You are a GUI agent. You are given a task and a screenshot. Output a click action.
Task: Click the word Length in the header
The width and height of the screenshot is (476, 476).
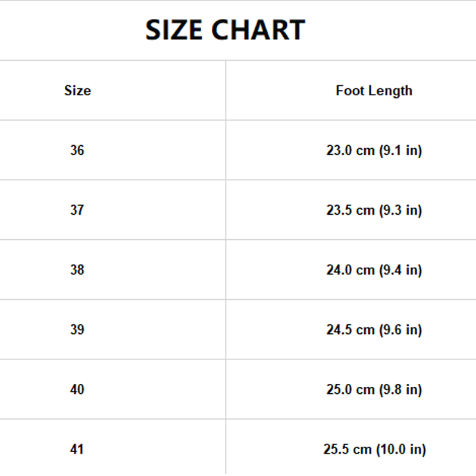[x=389, y=91]
